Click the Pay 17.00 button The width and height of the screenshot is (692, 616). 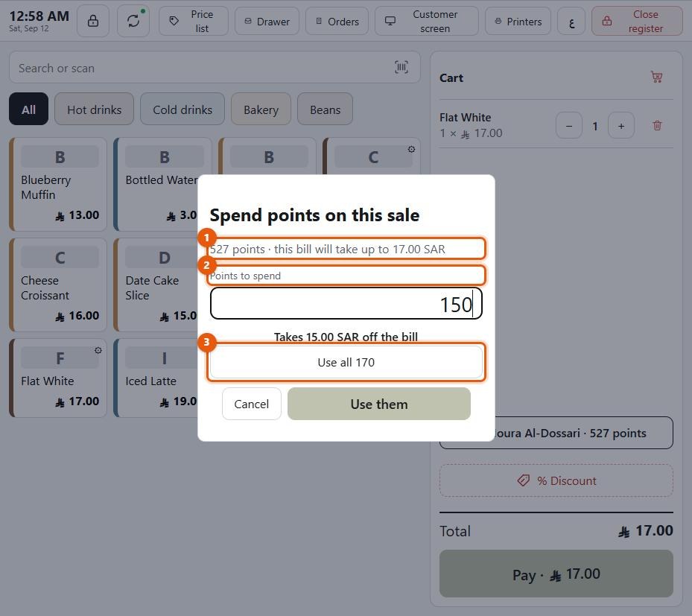point(556,574)
